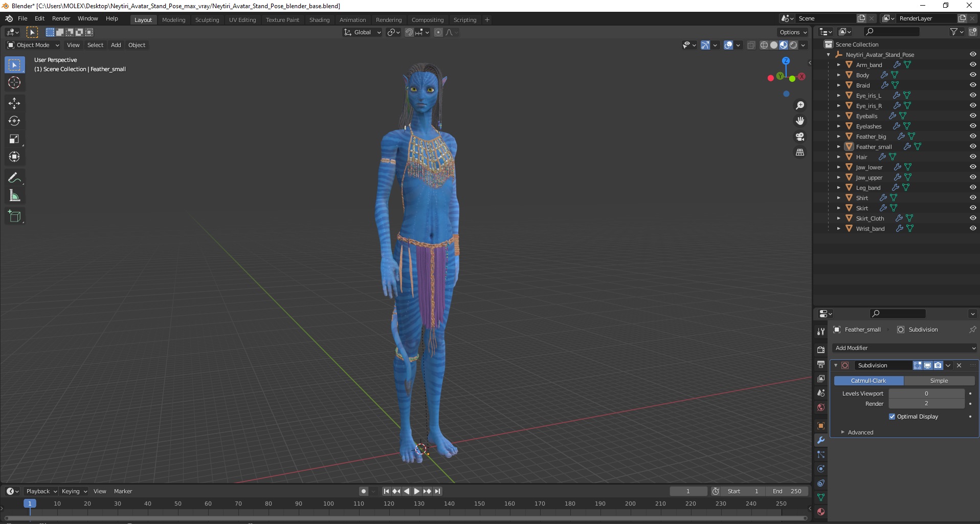
Task: Open the Scene properties tab
Action: tap(821, 393)
